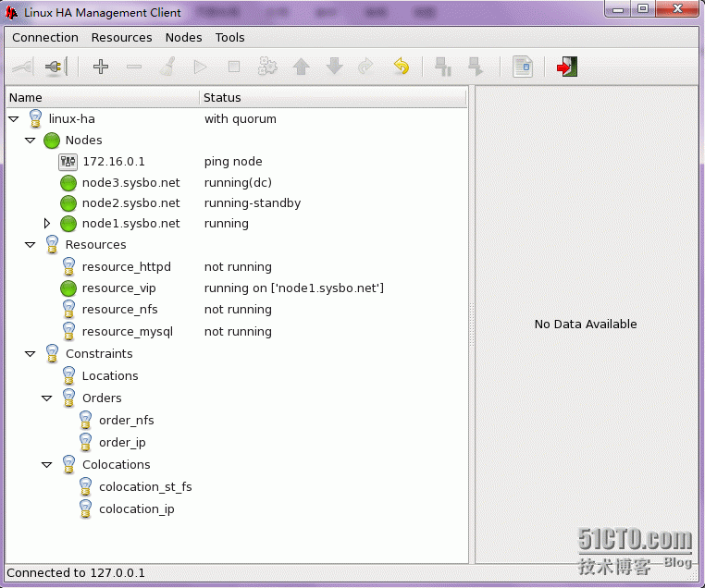Click the Disconnect plug toolbar icon

56,67
